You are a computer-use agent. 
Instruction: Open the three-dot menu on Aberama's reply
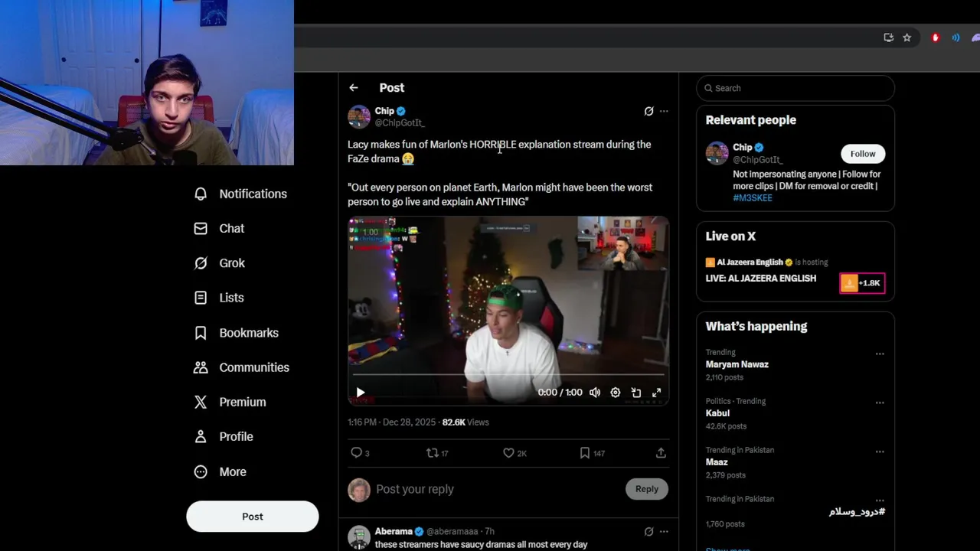coord(664,531)
